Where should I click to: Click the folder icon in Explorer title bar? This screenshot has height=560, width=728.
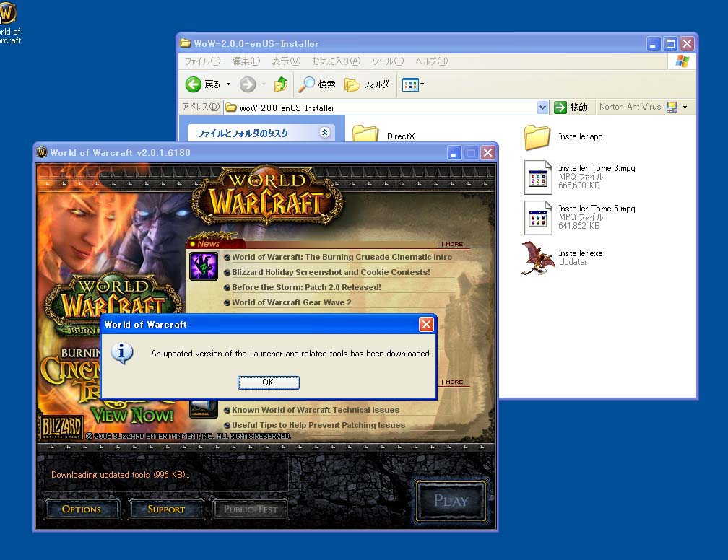tap(185, 43)
